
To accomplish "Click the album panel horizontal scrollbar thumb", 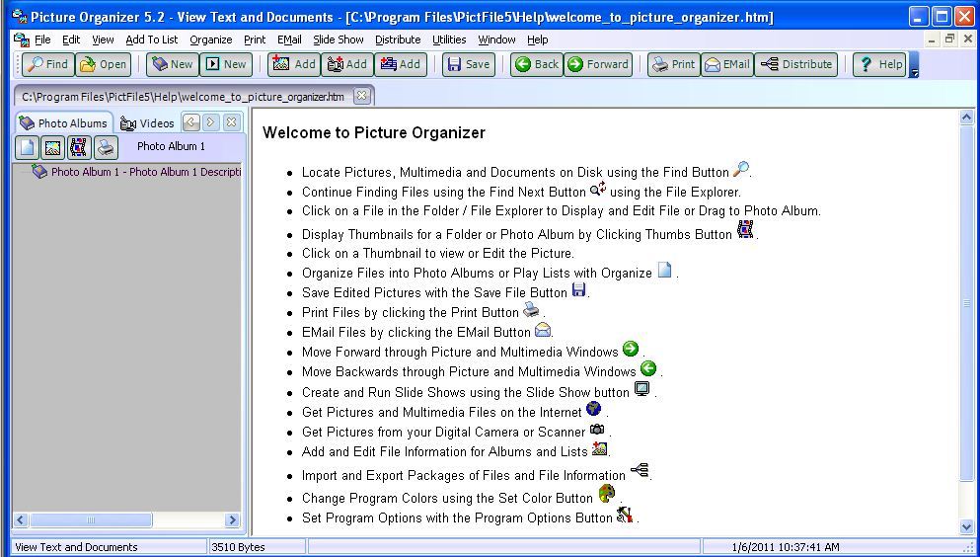I will tap(91, 520).
